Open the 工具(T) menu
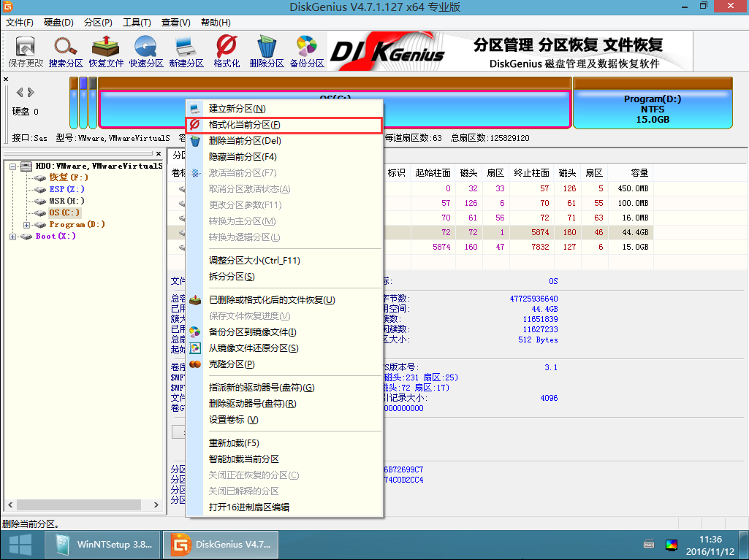Image resolution: width=749 pixels, height=560 pixels. coord(137,23)
